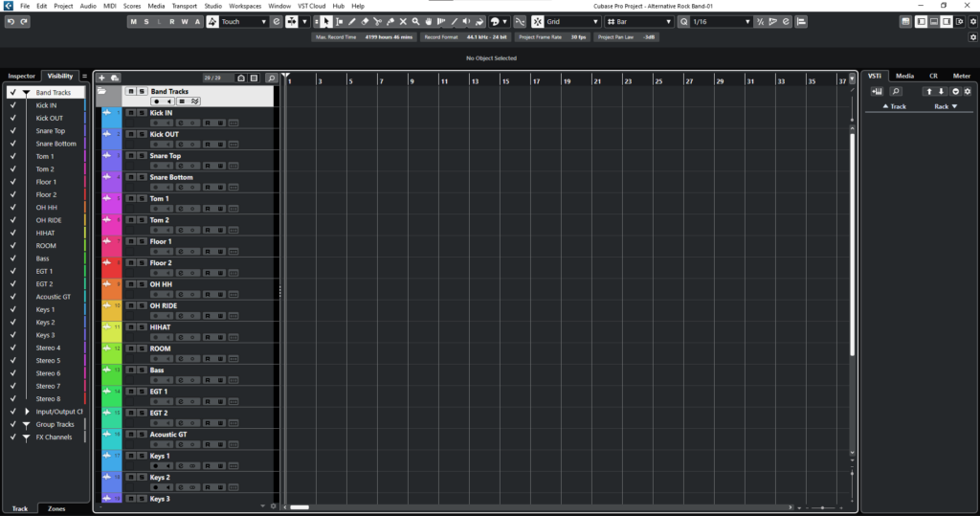Open the Auto-Scroll settings dropdown arrow
980x516 pixels.
tap(304, 22)
